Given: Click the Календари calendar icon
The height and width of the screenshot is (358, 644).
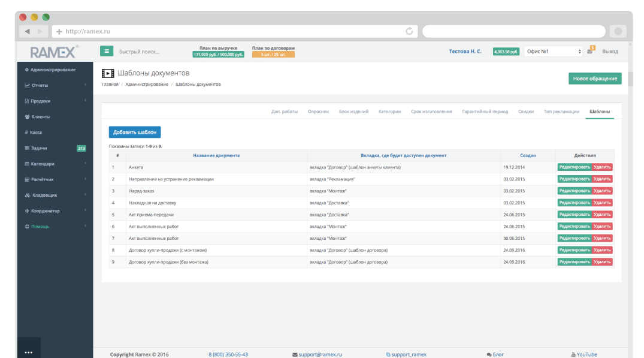Looking at the screenshot, I should click(x=27, y=164).
